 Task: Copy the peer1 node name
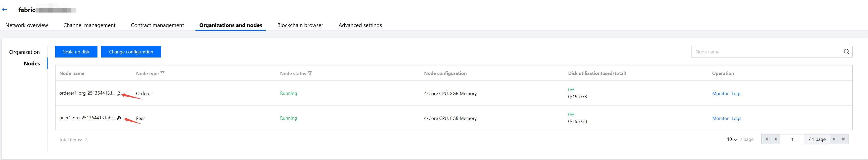[x=119, y=118]
